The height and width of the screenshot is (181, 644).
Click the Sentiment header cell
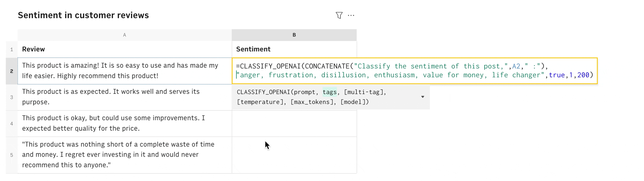click(294, 49)
